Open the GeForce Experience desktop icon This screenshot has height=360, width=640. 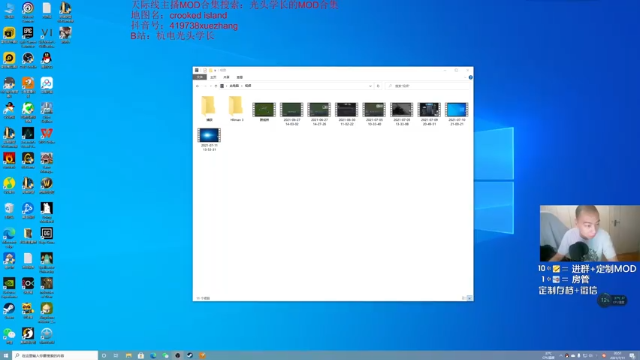tap(9, 287)
